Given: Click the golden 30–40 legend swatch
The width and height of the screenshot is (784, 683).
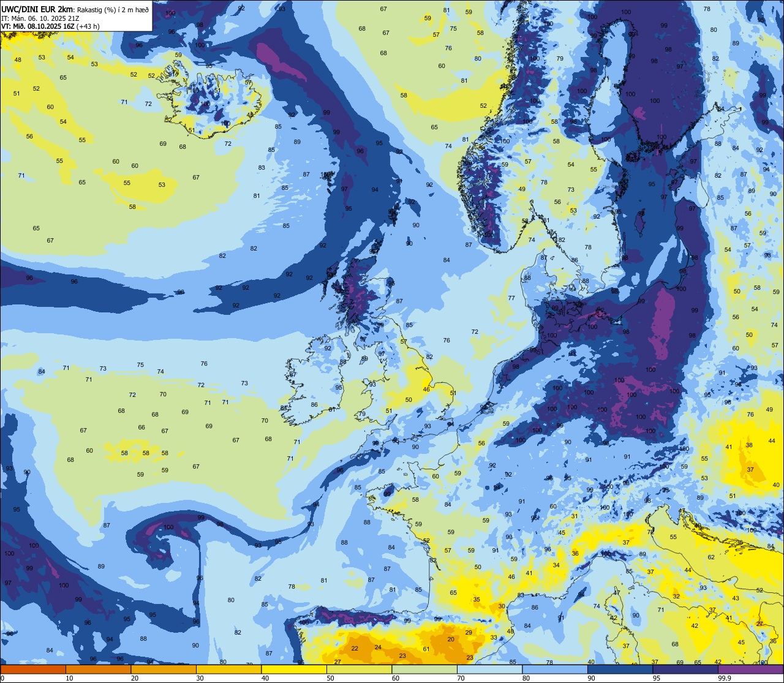Looking at the screenshot, I should pyautogui.click(x=228, y=669).
